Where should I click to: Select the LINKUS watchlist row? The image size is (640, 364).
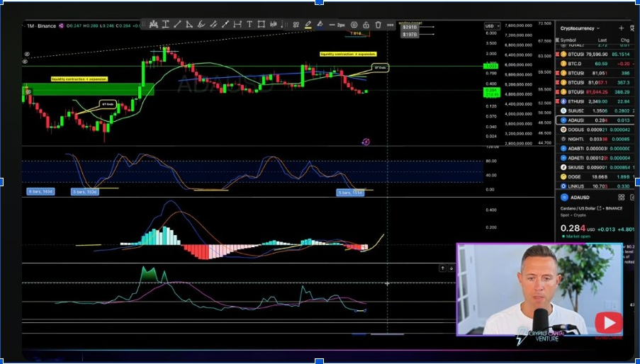pos(596,186)
